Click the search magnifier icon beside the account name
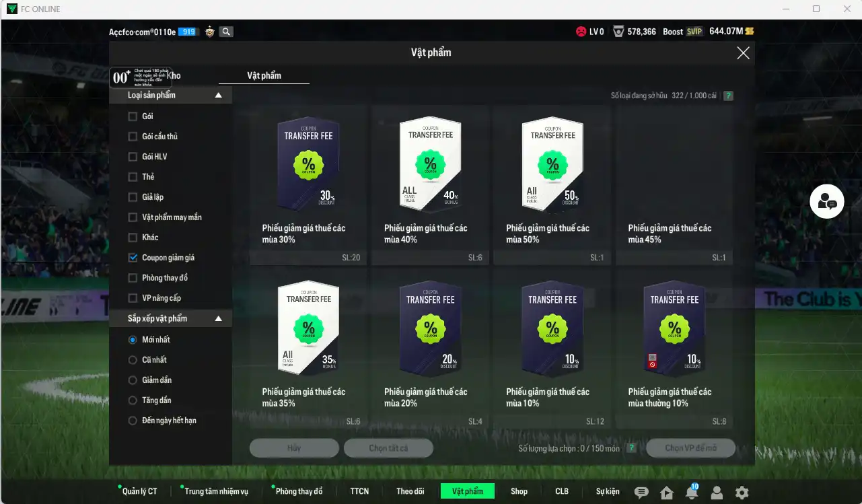Screen dimensions: 862x504 pyautogui.click(x=226, y=32)
